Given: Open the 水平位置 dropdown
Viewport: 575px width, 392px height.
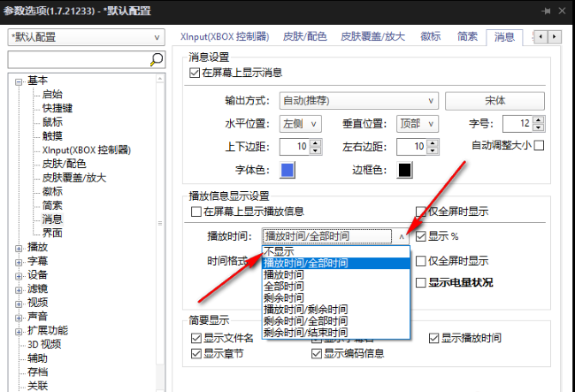Looking at the screenshot, I should pos(301,123).
